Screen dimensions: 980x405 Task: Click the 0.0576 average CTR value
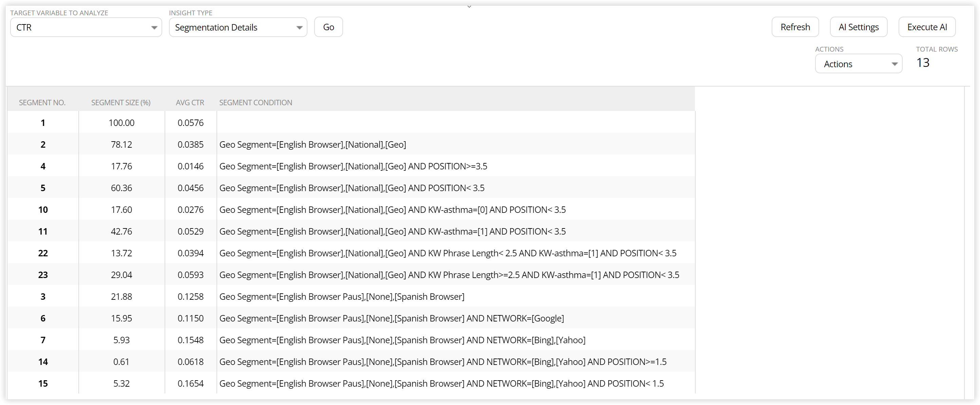[191, 123]
